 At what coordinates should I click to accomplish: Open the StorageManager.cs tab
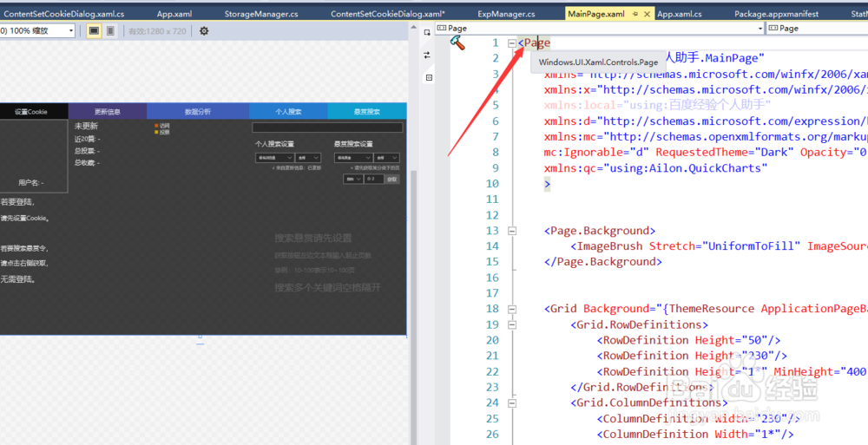[x=260, y=15]
